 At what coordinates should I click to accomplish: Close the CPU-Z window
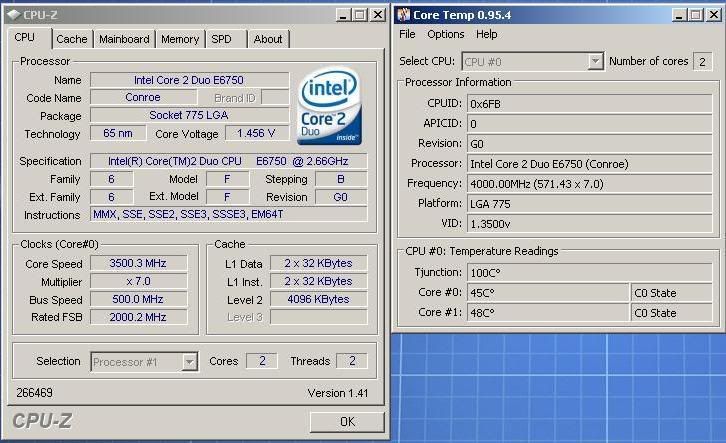point(378,15)
